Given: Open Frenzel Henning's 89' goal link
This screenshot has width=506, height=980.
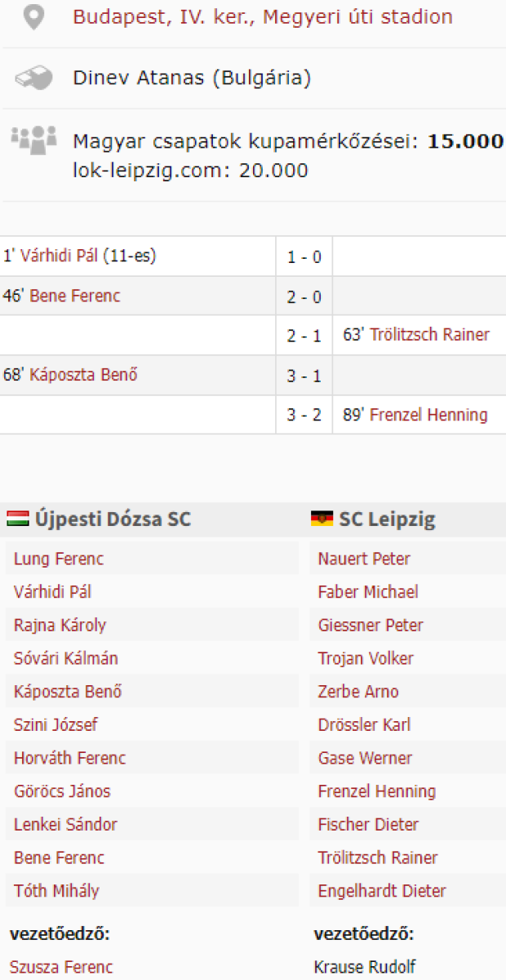Looking at the screenshot, I should click(428, 415).
